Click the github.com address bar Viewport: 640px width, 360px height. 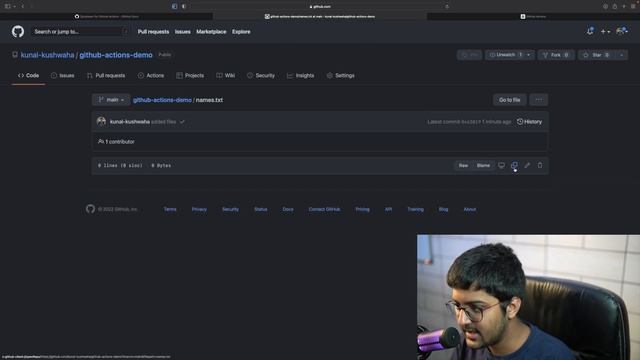pos(320,7)
